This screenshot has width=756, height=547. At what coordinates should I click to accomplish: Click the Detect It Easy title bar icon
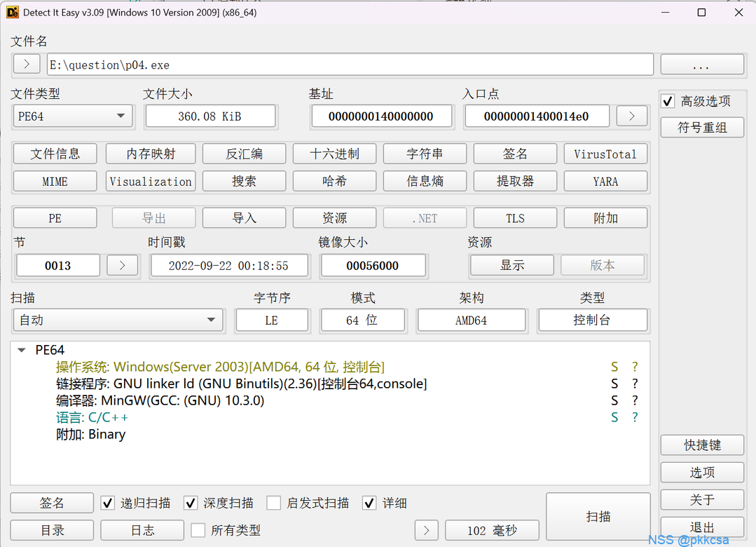[x=13, y=13]
